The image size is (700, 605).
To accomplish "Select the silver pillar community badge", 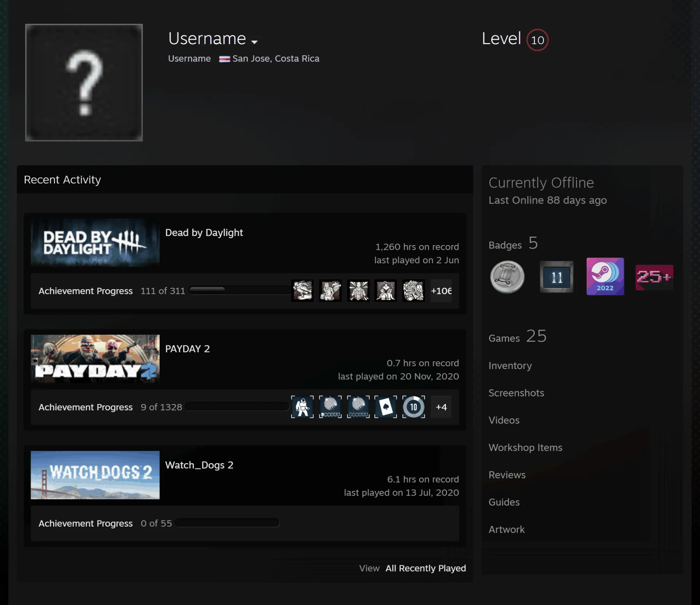I will [507, 277].
